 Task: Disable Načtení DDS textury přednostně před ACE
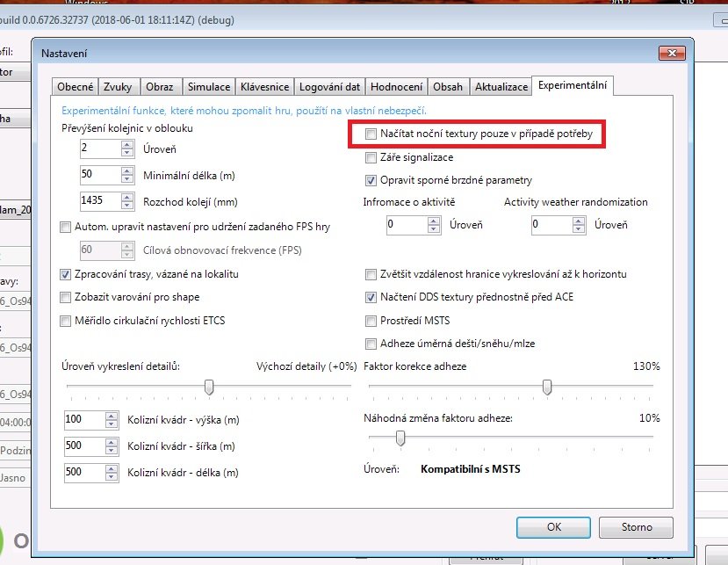(x=371, y=298)
